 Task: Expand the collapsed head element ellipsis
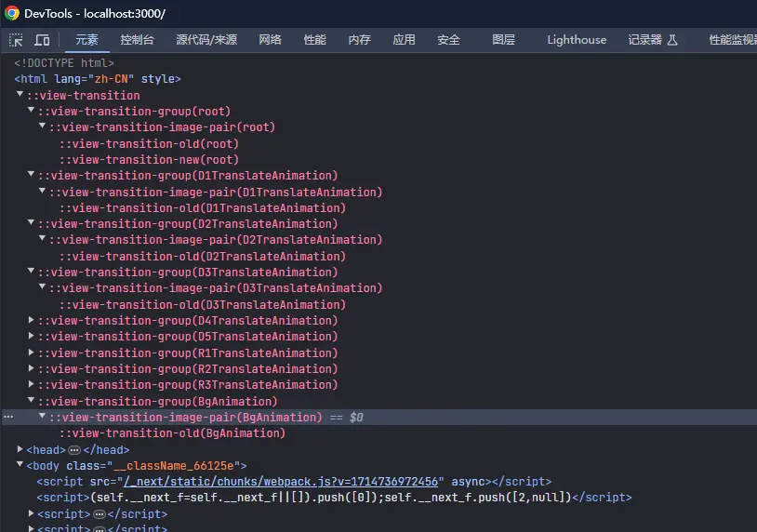[75, 450]
